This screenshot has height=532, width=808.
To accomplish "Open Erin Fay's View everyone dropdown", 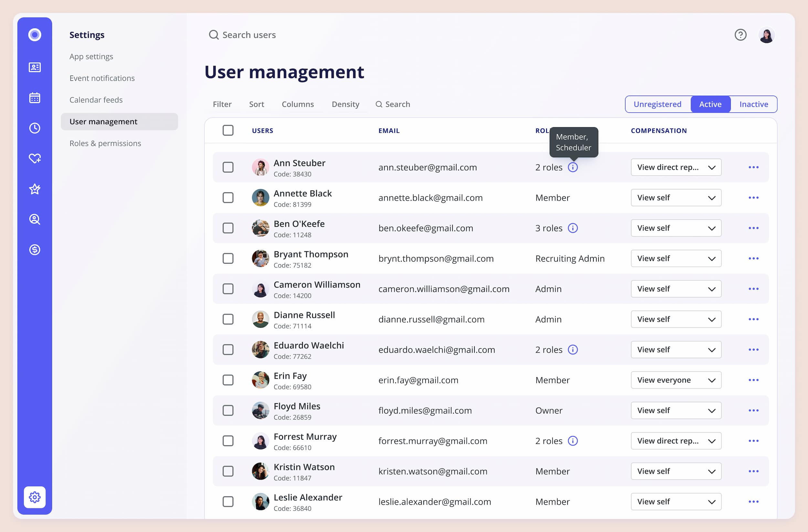I will coord(675,380).
